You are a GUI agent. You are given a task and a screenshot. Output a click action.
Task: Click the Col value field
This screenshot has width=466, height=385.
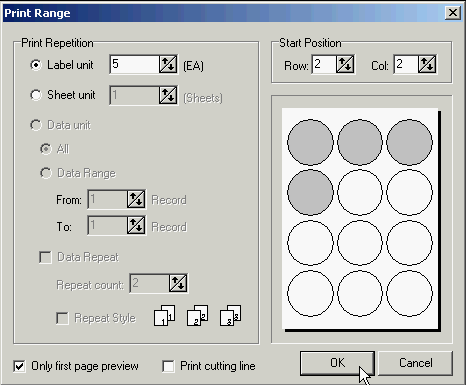[x=406, y=64]
